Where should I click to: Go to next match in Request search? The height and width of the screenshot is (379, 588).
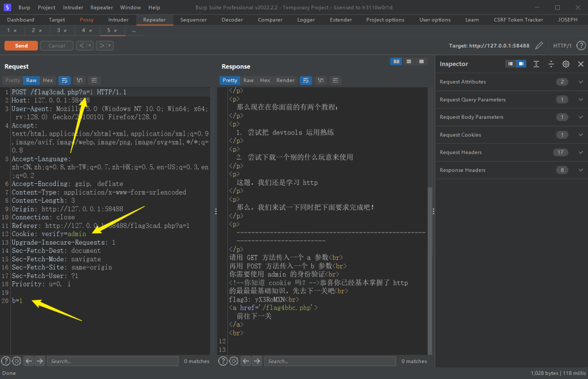coord(40,361)
